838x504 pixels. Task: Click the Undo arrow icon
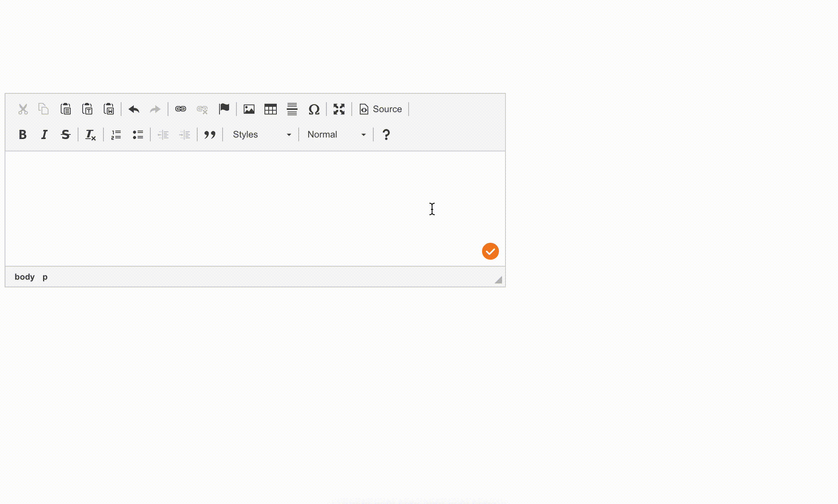click(134, 109)
